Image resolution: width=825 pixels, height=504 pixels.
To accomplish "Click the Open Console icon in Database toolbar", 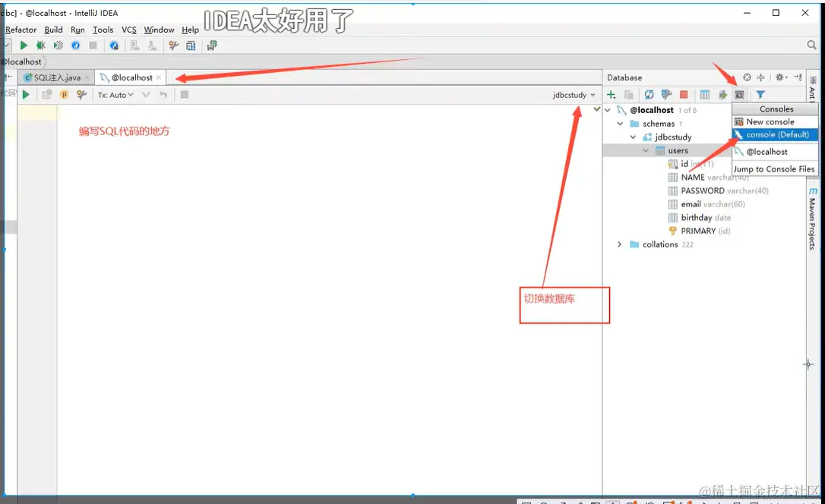I will click(x=740, y=95).
